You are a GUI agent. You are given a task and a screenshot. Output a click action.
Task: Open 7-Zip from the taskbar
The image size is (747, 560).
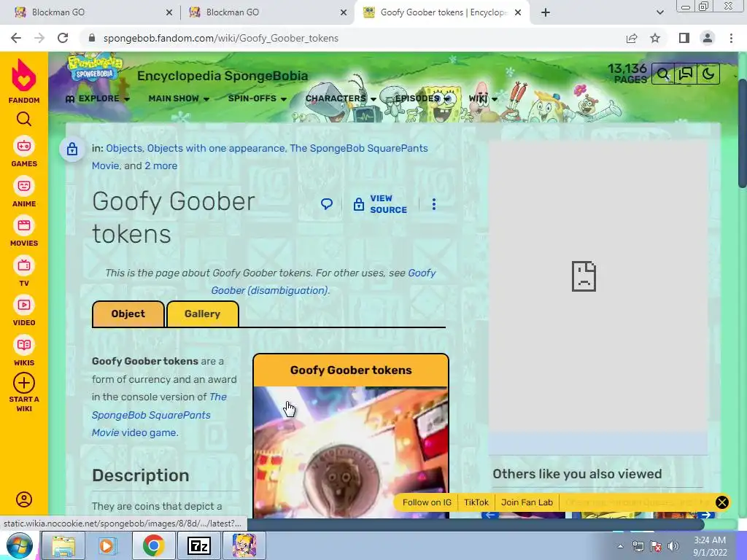click(x=199, y=545)
